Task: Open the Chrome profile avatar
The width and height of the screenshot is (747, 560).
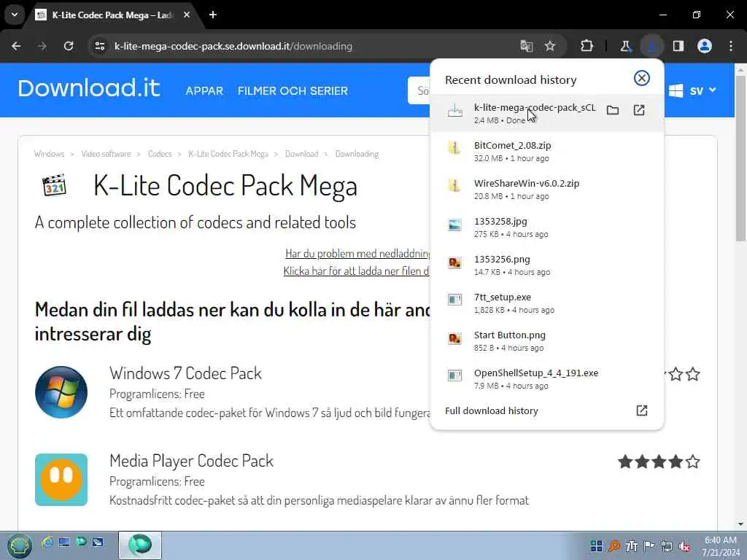Action: click(705, 46)
